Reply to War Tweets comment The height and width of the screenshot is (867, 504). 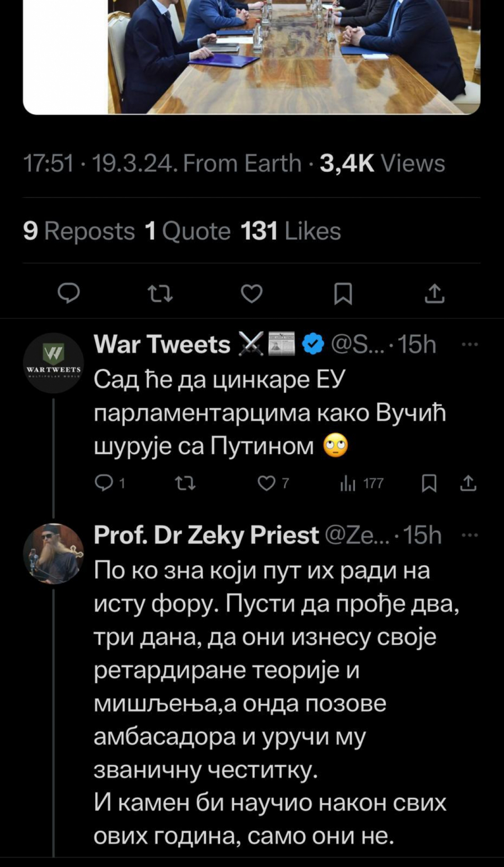[x=104, y=483]
